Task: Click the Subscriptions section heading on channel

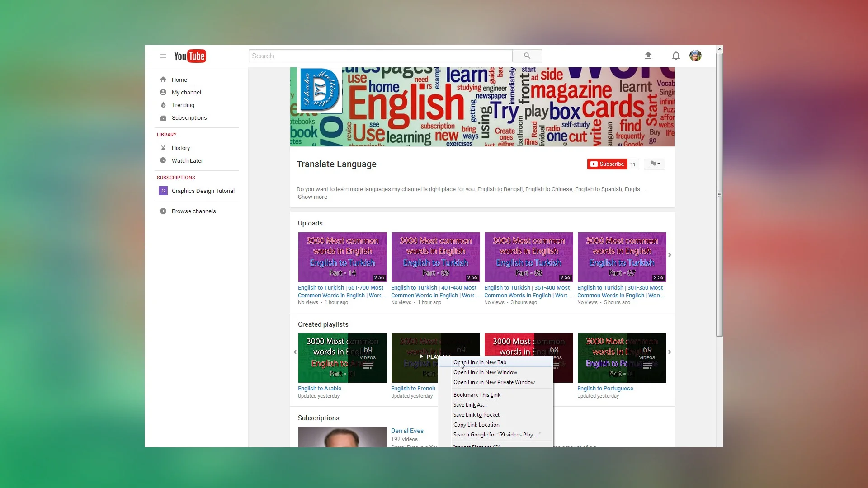Action: tap(318, 418)
